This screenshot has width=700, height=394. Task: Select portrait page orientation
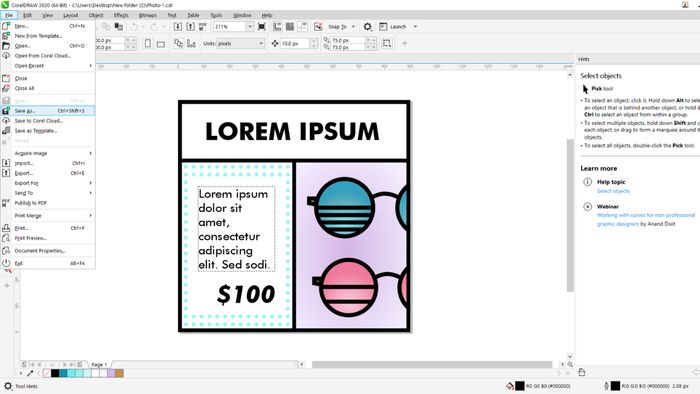148,43
